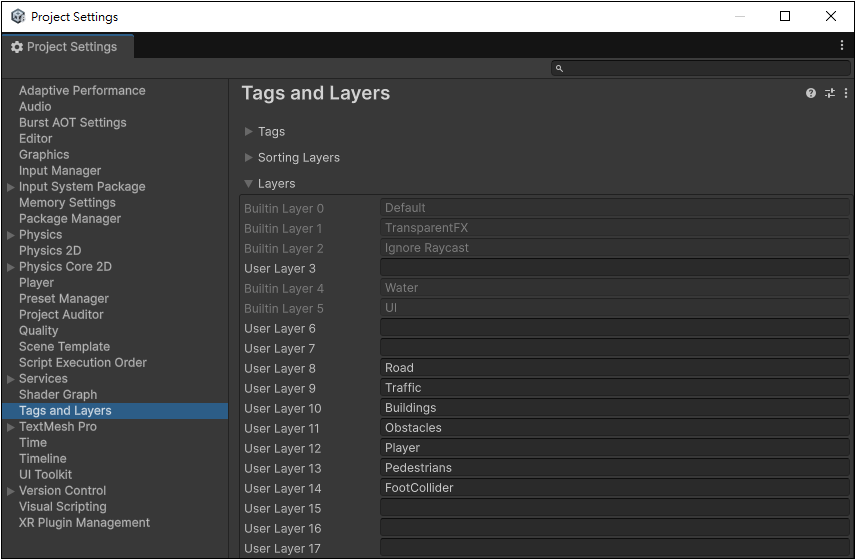
Task: Open Shader Graph settings
Action: (58, 395)
